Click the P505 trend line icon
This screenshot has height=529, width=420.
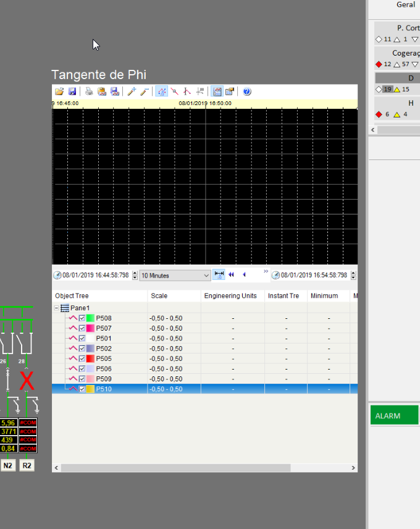[73, 358]
